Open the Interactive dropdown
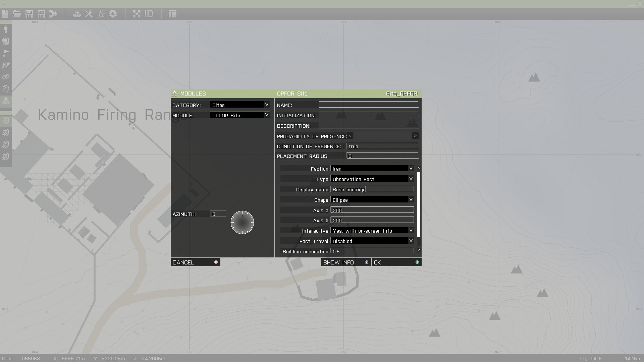This screenshot has width=644, height=362. (x=372, y=231)
